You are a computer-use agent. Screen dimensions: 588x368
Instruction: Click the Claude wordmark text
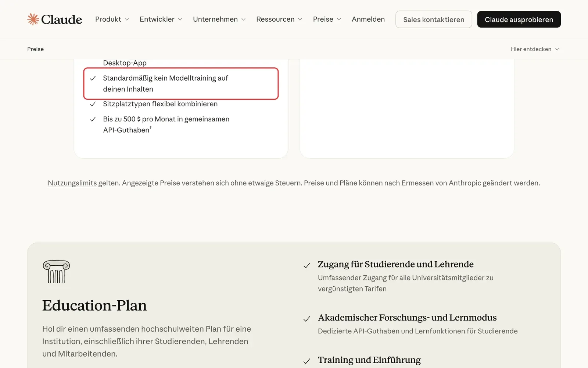[x=62, y=19]
